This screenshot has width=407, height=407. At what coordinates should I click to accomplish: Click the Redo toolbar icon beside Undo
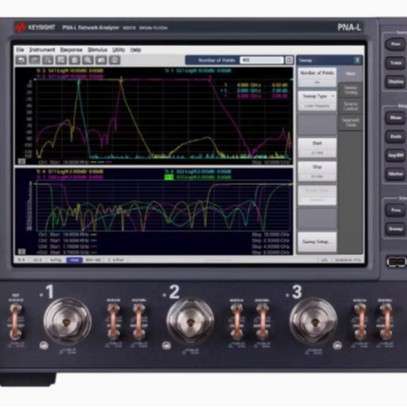[x=35, y=60]
